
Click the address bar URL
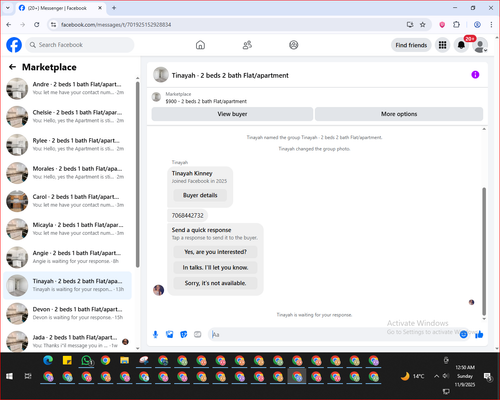coord(116,25)
